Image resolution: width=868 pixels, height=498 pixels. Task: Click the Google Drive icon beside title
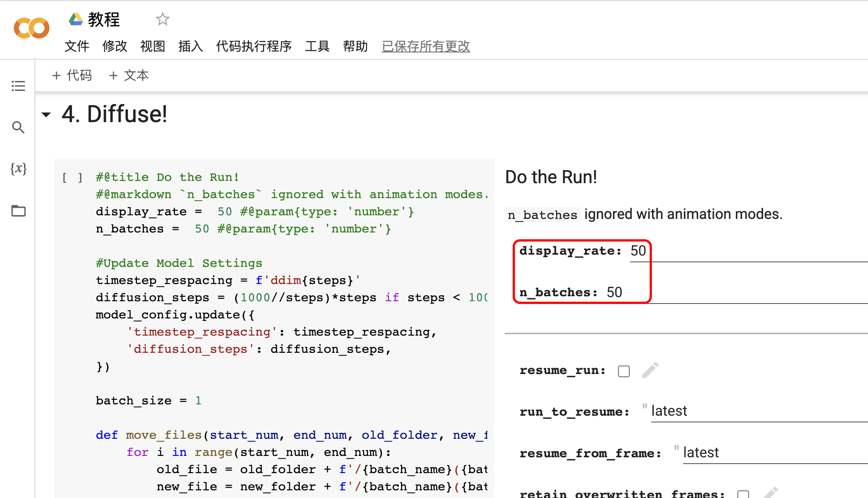tap(75, 19)
